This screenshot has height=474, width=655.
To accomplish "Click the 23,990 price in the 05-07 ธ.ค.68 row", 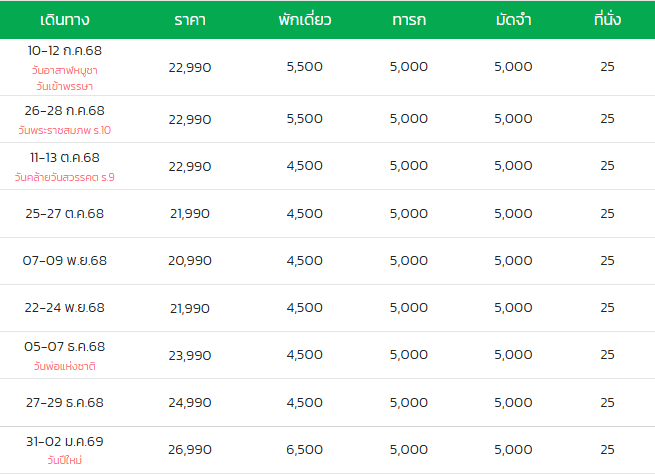I will click(190, 355).
